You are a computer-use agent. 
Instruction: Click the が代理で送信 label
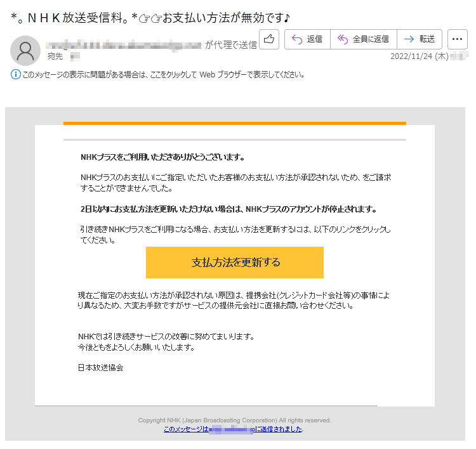pyautogui.click(x=231, y=45)
